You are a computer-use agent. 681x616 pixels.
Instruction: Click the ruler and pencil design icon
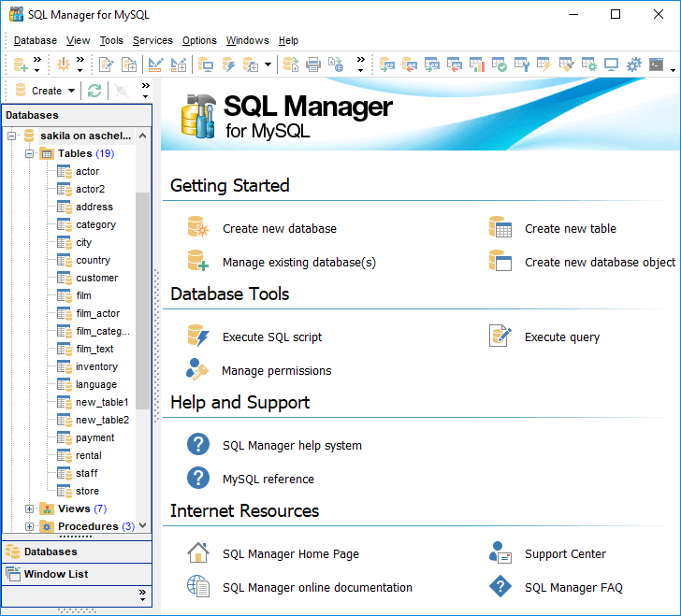click(155, 64)
